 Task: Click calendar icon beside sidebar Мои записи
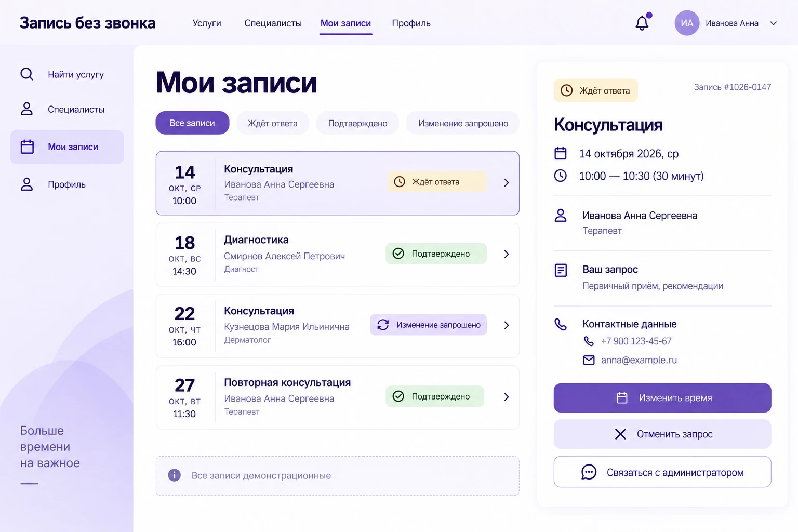(27, 147)
